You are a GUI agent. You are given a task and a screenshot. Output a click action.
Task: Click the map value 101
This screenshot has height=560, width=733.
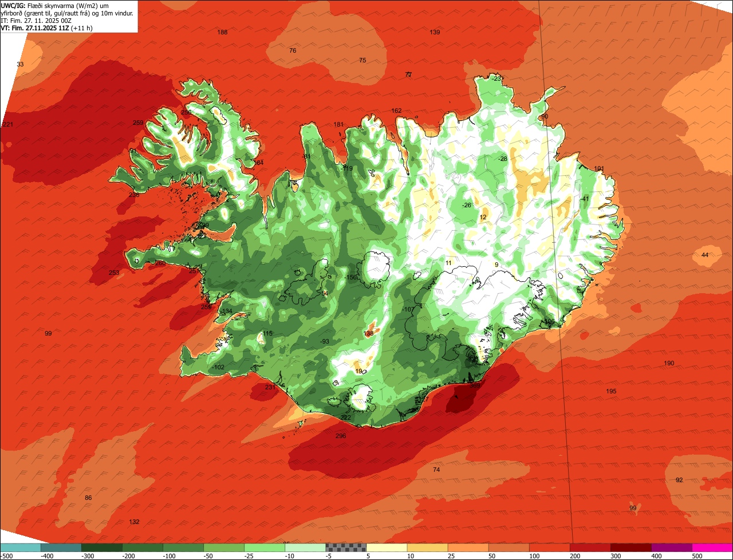click(599, 168)
